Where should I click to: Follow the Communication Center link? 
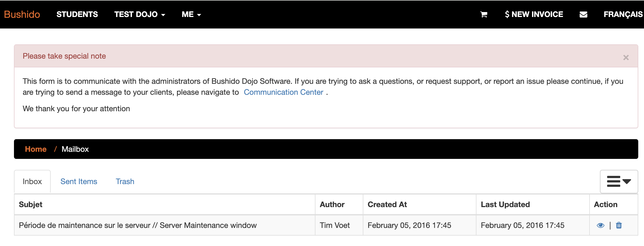(x=283, y=92)
